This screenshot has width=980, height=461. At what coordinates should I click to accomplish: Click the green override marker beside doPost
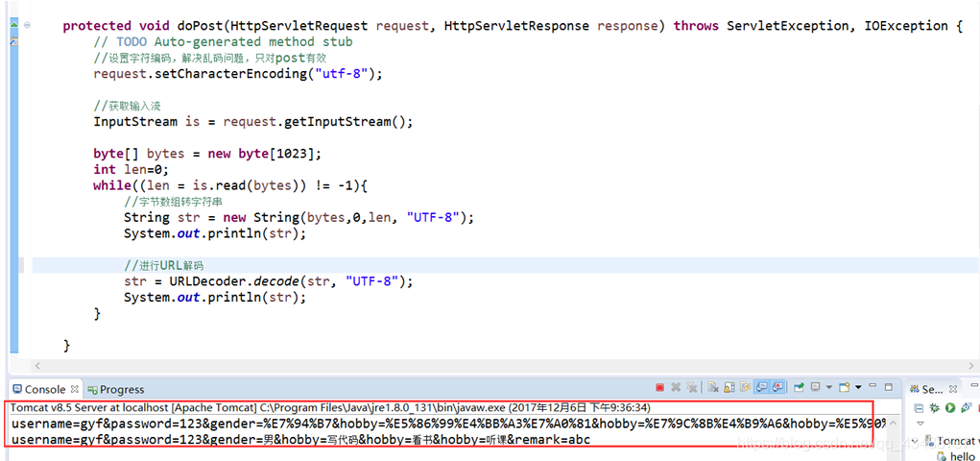click(14, 24)
